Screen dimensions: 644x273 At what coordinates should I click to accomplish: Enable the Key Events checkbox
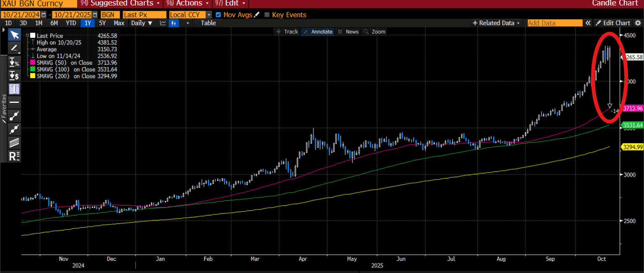266,15
